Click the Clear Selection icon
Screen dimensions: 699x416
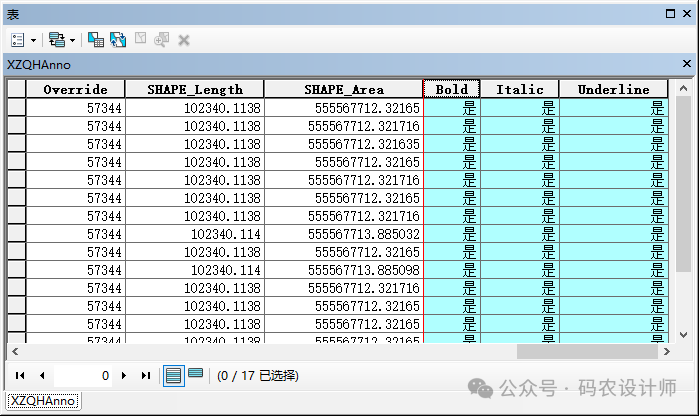pos(140,40)
